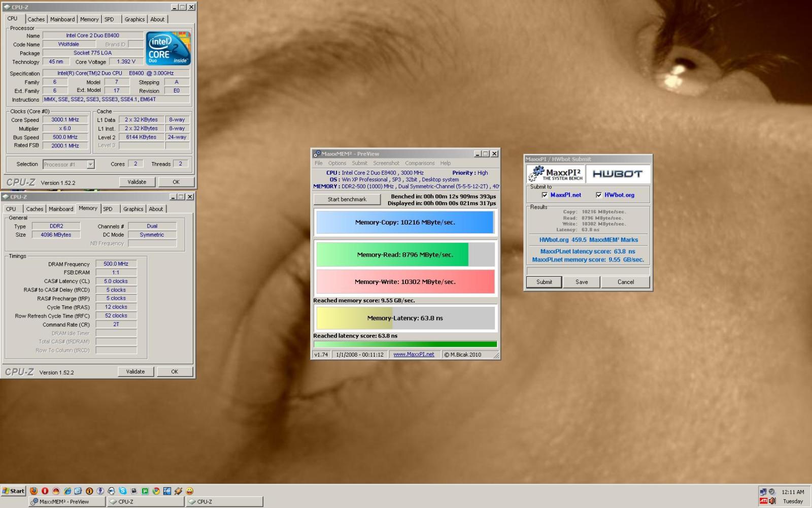The height and width of the screenshot is (508, 812).
Task: Switch to CPU tab in lower CPU-Z
Action: (11, 209)
